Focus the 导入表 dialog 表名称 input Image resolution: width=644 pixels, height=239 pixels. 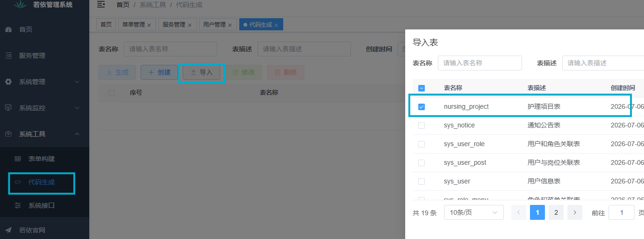[480, 63]
